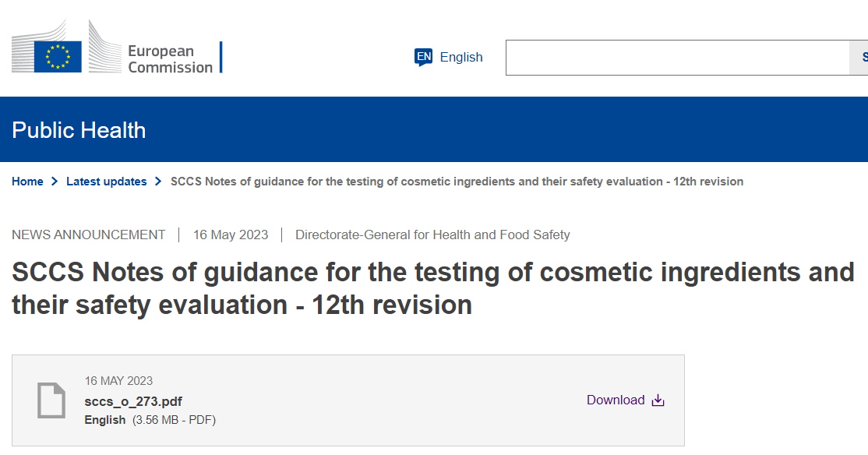The image size is (868, 455).
Task: Click the SCCS Notes breadcrumb item
Action: click(x=457, y=182)
